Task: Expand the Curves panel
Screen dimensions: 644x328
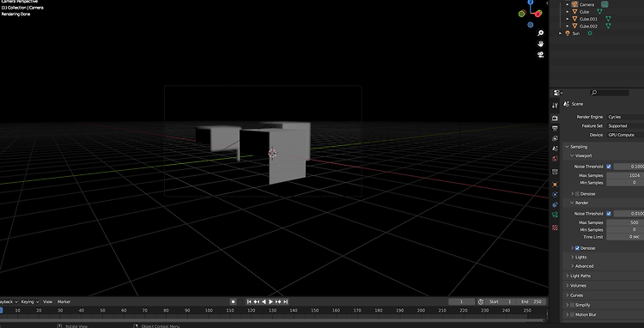Action: pyautogui.click(x=568, y=295)
